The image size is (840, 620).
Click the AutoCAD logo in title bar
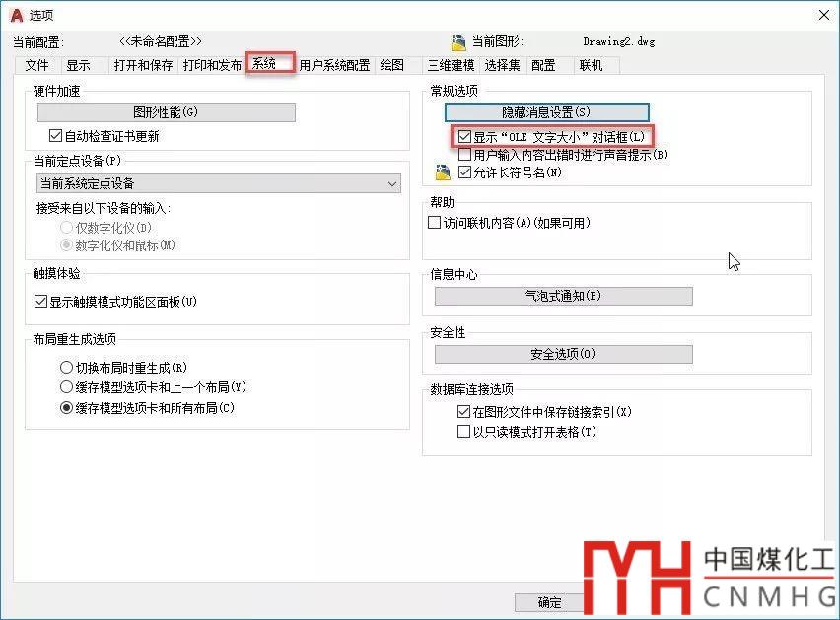pyautogui.click(x=17, y=15)
